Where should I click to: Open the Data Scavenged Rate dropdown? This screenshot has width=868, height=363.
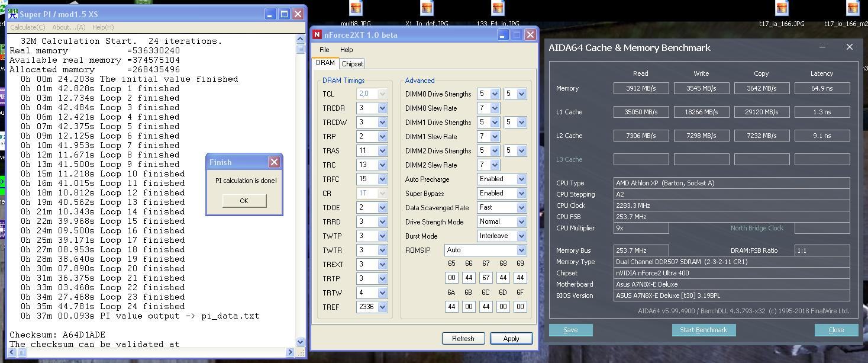(x=521, y=208)
